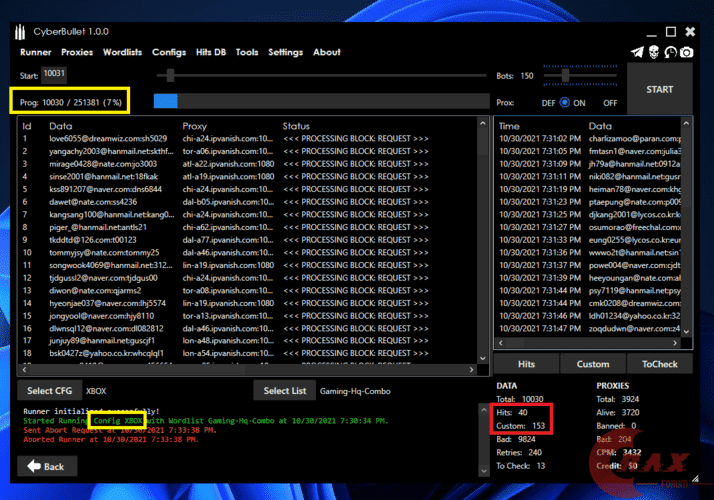Select hit entry charlizamoo@paran.com
This screenshot has width=714, height=500.
pyautogui.click(x=590, y=138)
